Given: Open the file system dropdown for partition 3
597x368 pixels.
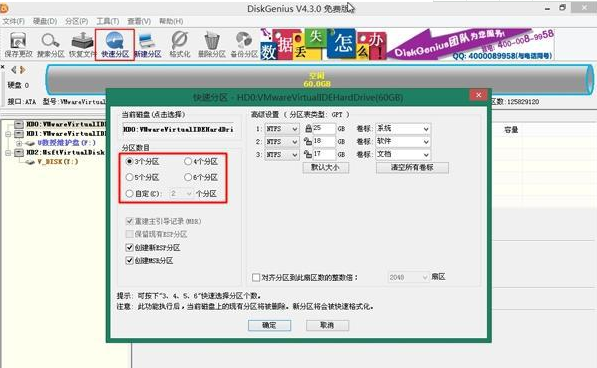Looking at the screenshot, I should 282,155.
